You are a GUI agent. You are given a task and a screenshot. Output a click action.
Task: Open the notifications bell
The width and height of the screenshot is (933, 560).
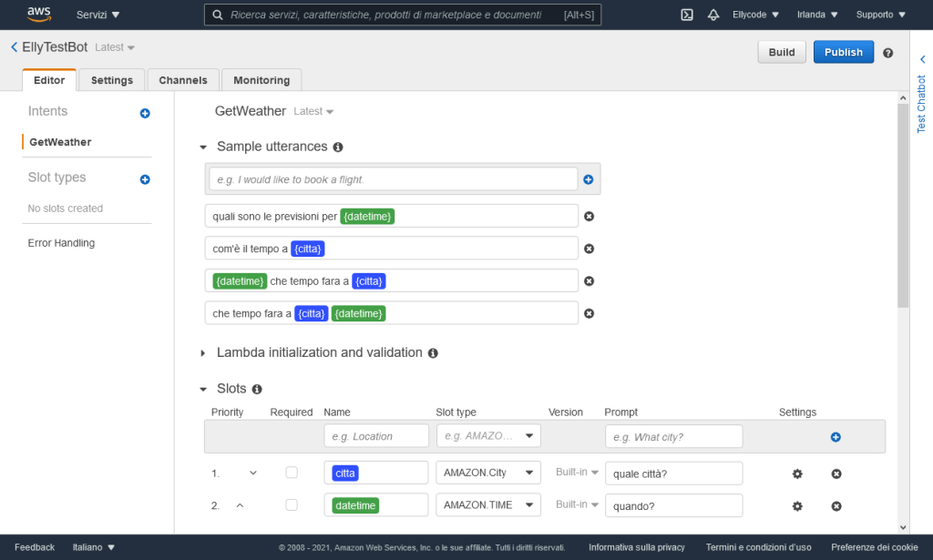coord(713,15)
